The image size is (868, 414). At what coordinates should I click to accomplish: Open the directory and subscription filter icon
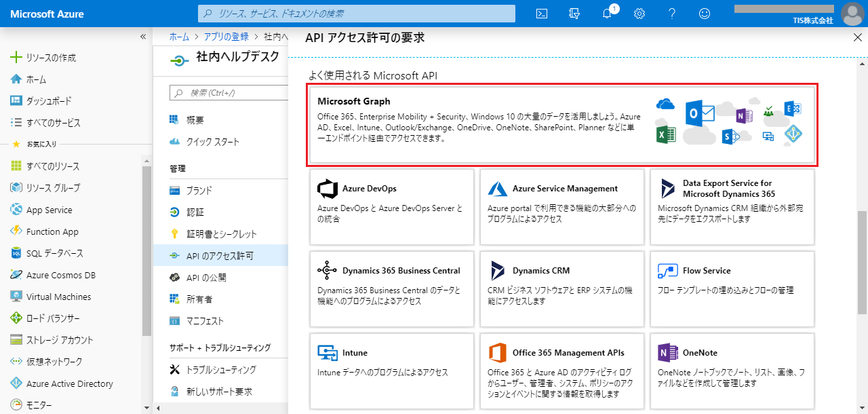tap(575, 14)
